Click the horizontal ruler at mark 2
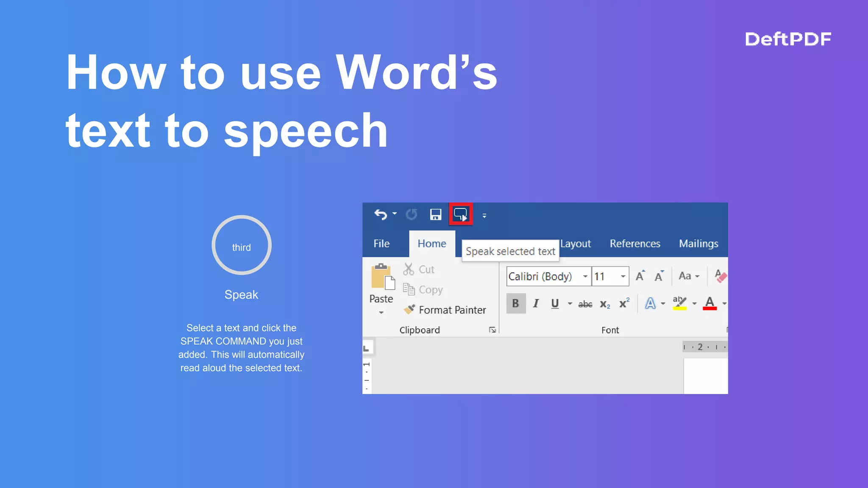The image size is (868, 488). pos(700,347)
